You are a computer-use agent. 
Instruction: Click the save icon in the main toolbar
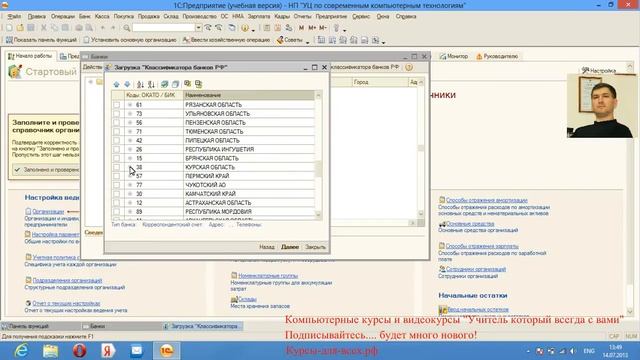pyautogui.click(x=31, y=28)
